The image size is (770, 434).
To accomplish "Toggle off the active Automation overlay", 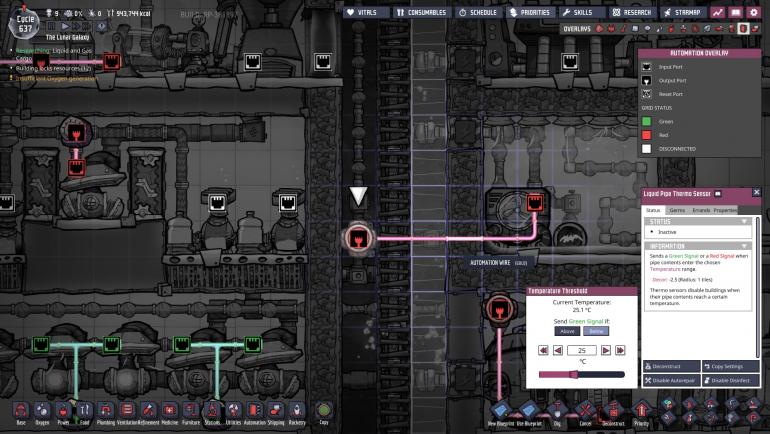I will [743, 29].
